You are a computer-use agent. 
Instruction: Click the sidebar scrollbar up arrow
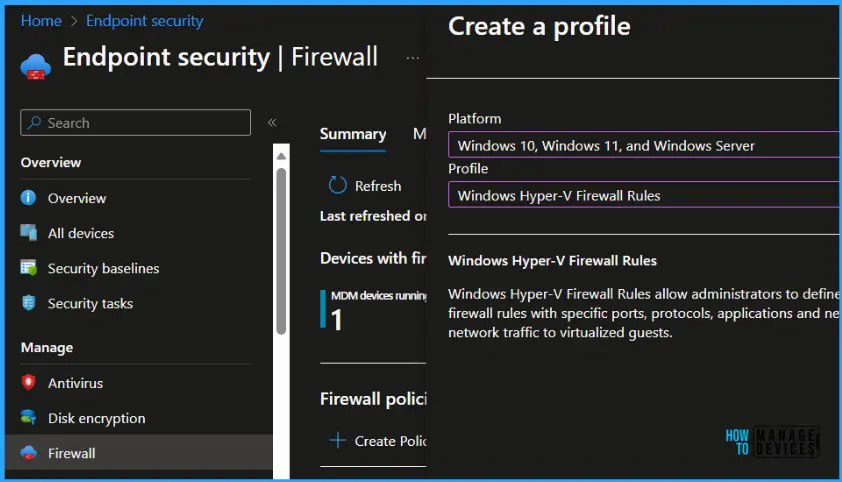(281, 156)
